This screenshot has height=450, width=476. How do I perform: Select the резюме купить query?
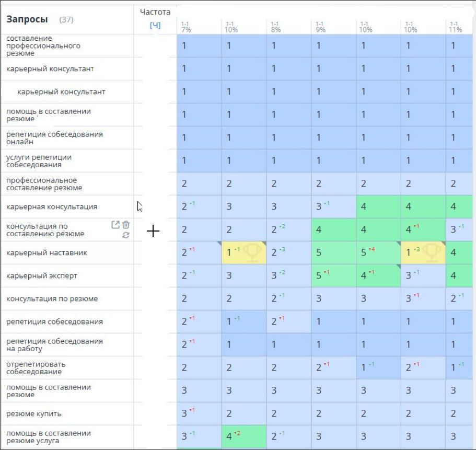(34, 414)
